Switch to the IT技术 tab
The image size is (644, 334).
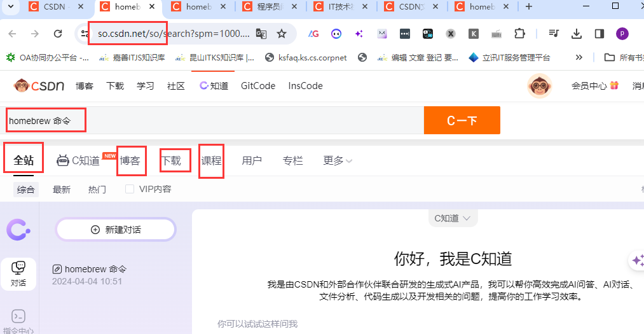[340, 6]
